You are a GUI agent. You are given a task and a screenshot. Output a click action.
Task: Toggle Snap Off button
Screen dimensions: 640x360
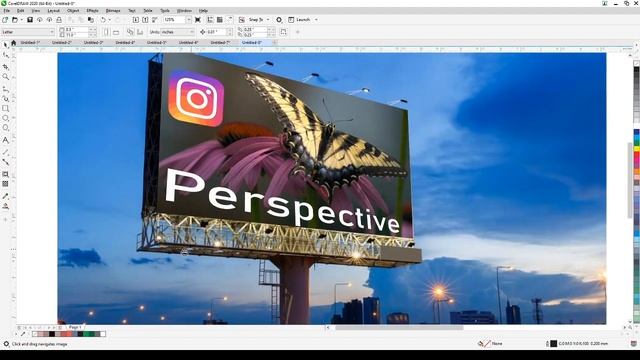(x=242, y=20)
